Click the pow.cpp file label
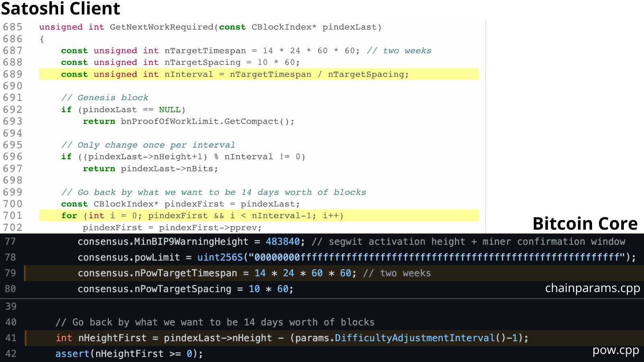The image size is (644, 362). pyautogui.click(x=615, y=350)
